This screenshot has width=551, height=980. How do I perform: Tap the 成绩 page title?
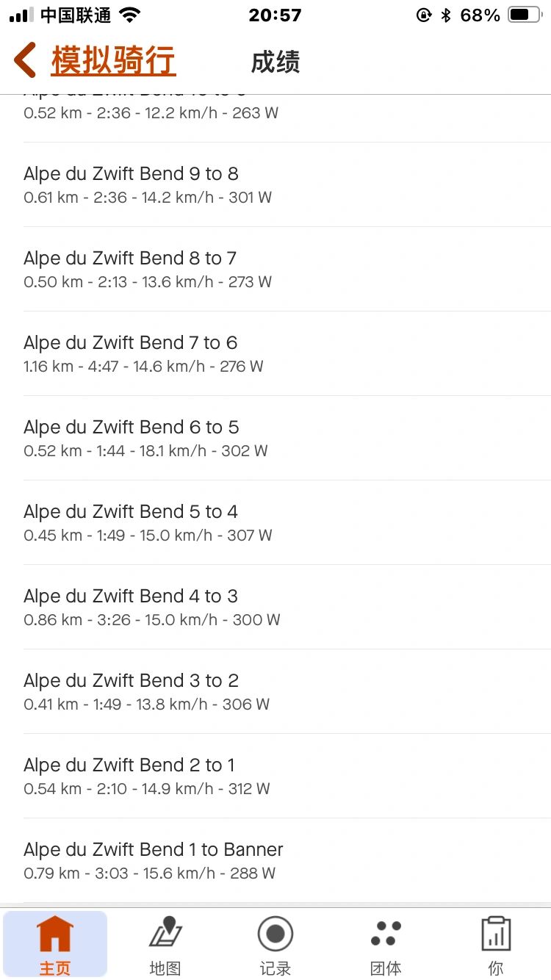pos(275,62)
